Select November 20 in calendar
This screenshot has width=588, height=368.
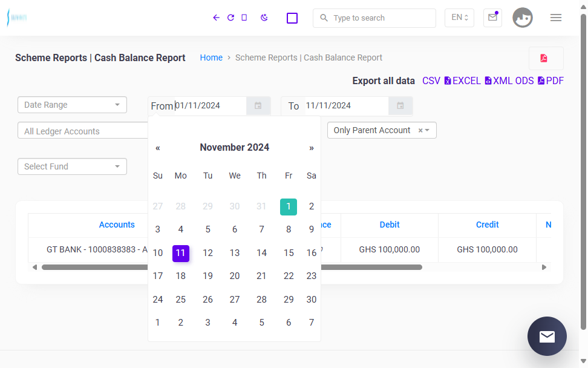pyautogui.click(x=234, y=276)
